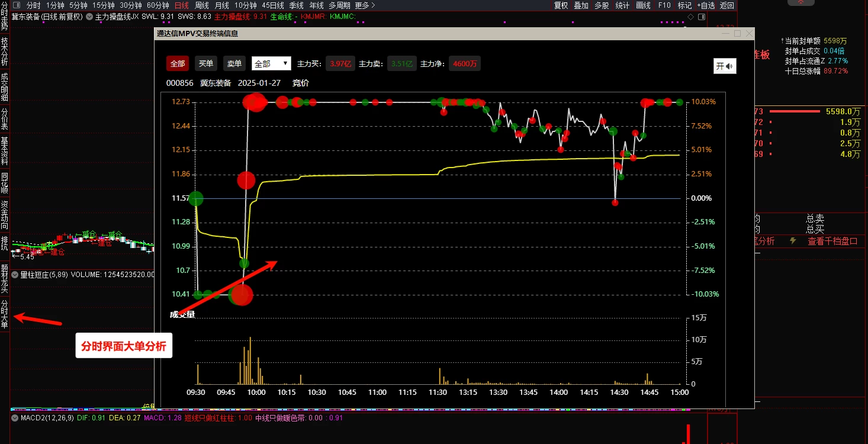Click the 多股 toolbar button
Screen dimensions: 868x444
[602, 5]
